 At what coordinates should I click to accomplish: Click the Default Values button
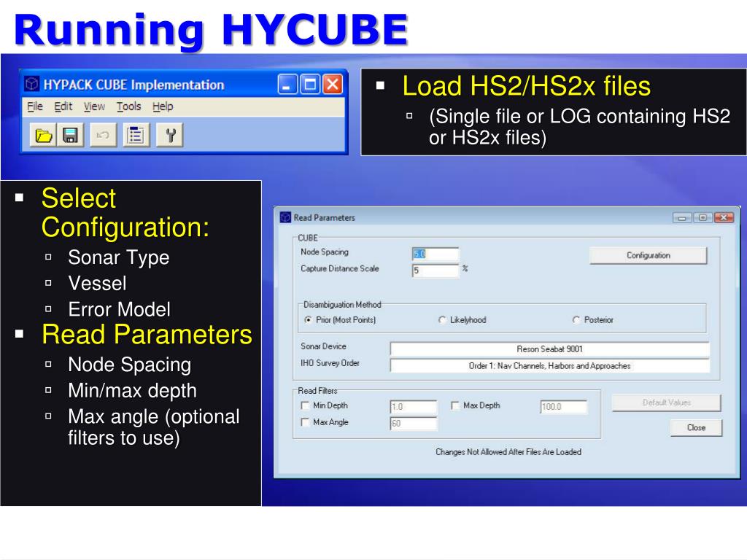[667, 402]
